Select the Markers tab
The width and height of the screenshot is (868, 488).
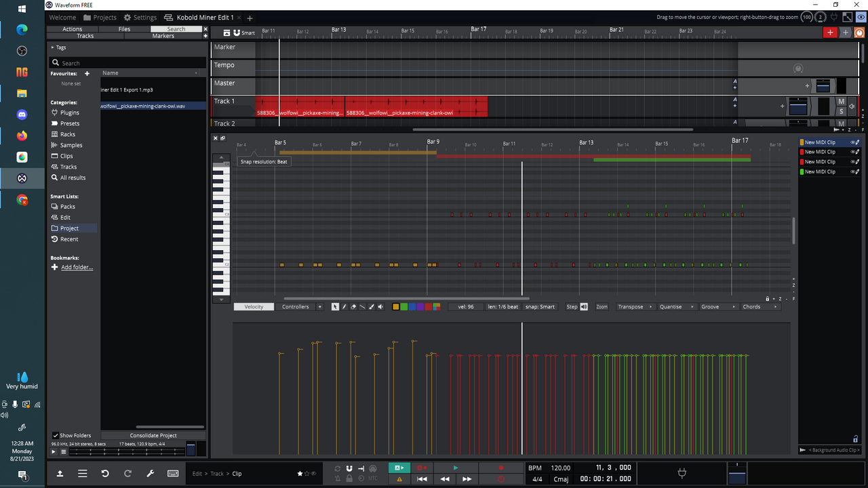click(x=163, y=36)
